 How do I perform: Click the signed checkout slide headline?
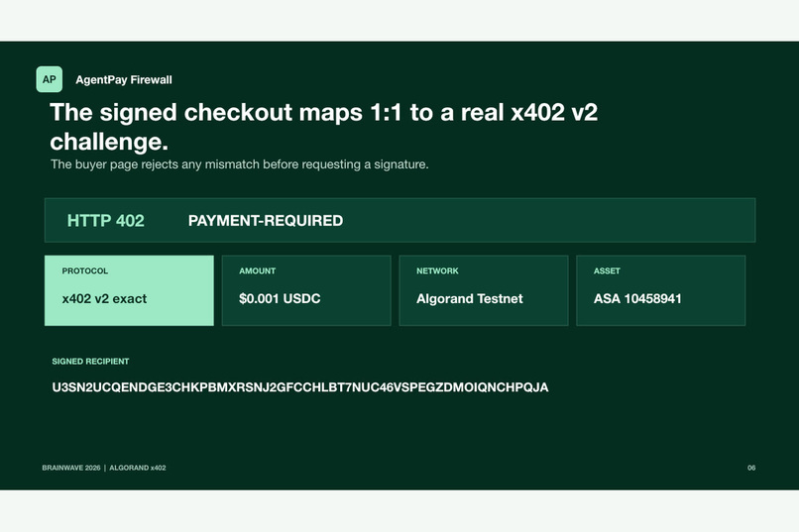(x=323, y=127)
